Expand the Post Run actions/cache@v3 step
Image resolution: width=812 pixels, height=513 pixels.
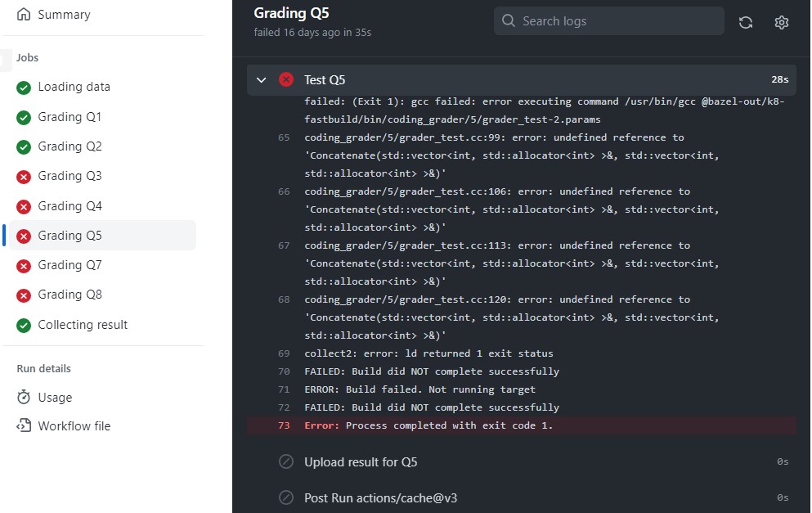tap(522, 498)
